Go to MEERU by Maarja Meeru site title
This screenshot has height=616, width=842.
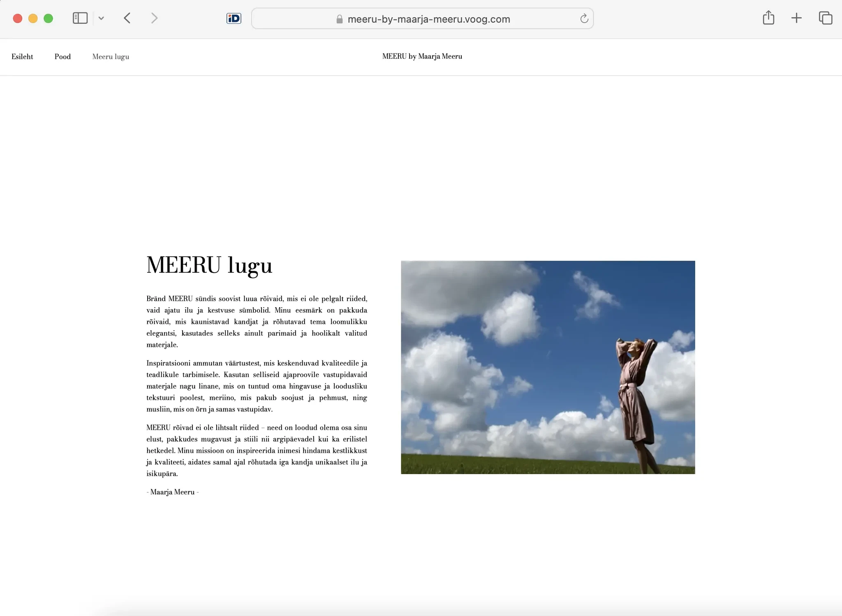(422, 56)
